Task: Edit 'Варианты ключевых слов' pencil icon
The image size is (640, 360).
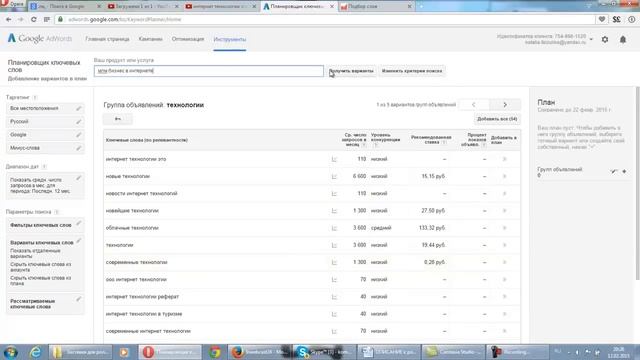Action: click(79, 241)
